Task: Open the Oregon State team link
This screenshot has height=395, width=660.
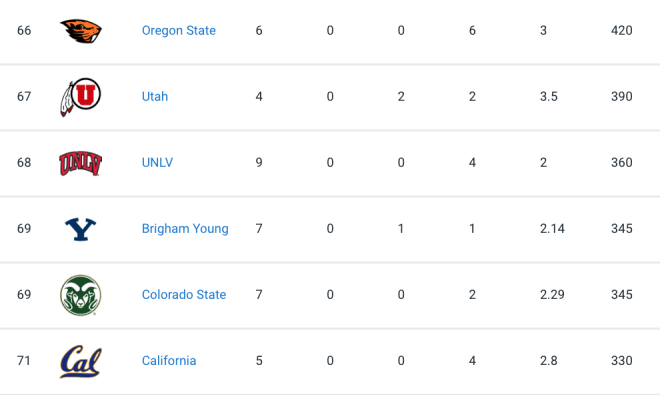Action: tap(178, 30)
